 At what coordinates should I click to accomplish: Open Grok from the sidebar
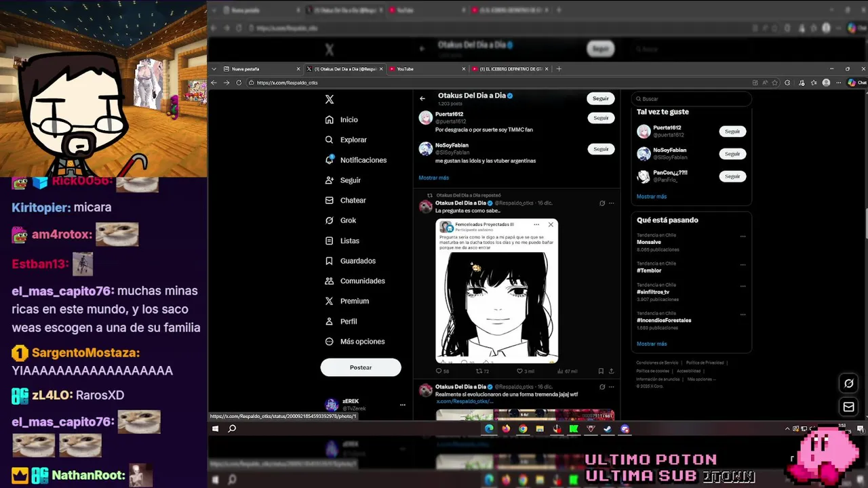click(340, 220)
